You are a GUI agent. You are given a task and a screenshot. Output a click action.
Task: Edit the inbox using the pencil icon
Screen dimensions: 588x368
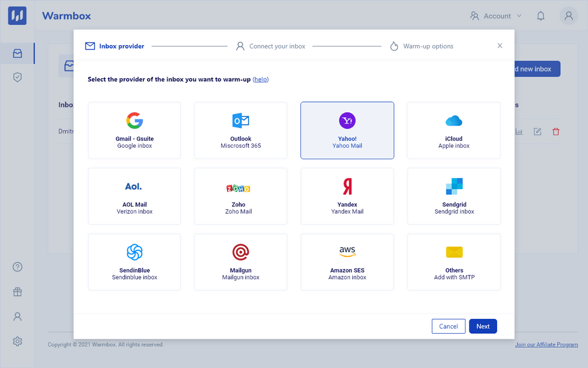coord(537,131)
